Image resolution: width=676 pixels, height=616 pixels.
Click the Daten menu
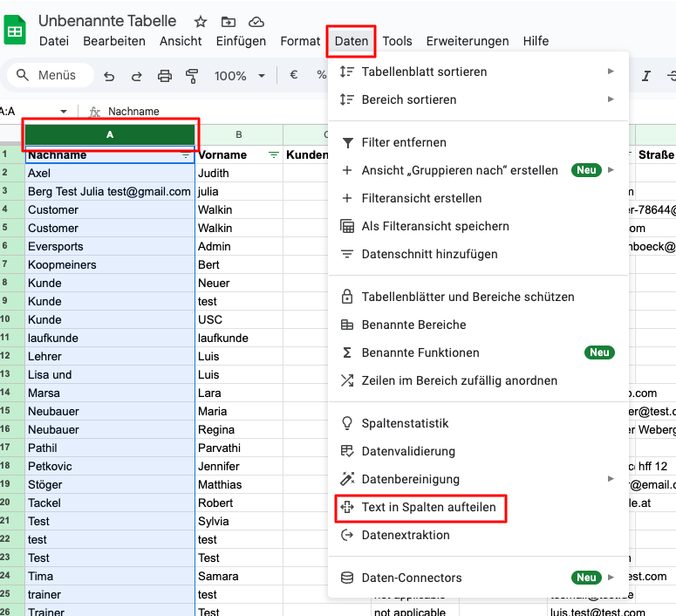coord(352,41)
